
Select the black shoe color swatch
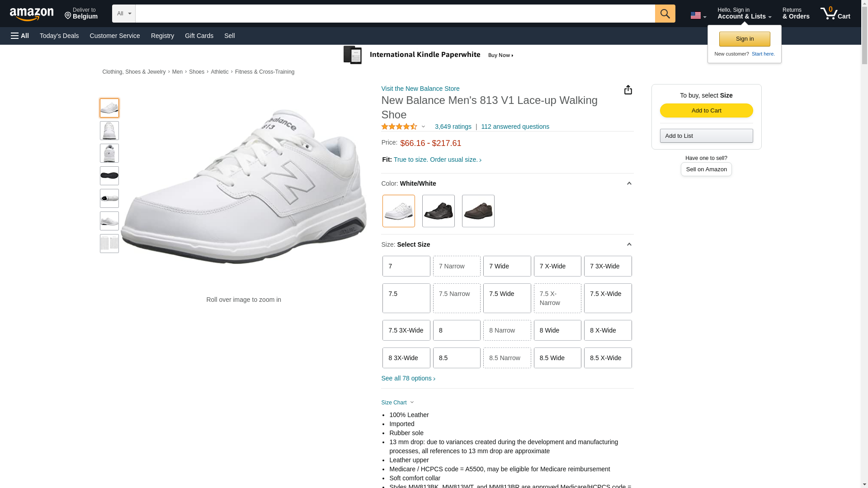point(438,211)
